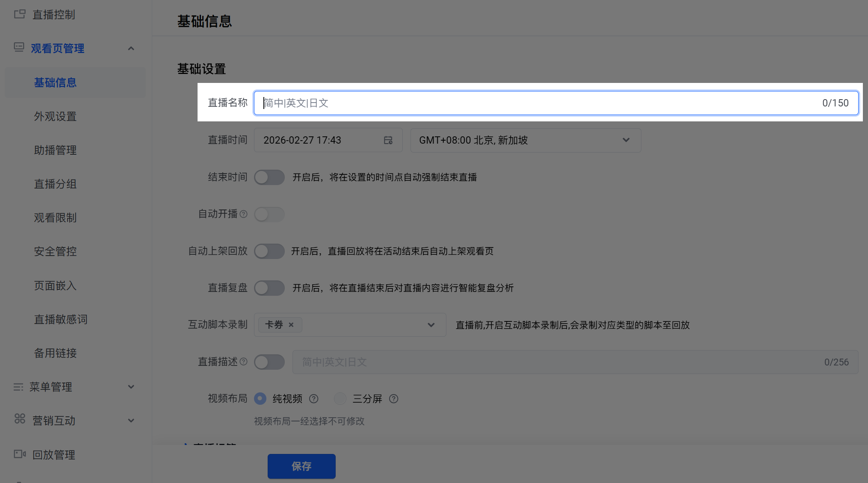The image size is (868, 483).
Task: Click the help icon next to 三分屏
Action: coord(393,399)
